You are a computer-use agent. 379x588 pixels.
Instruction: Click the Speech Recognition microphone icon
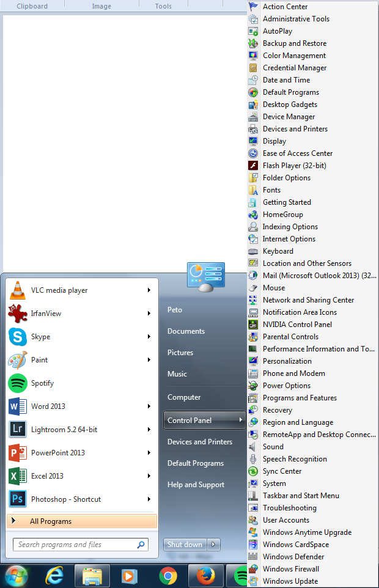click(254, 459)
